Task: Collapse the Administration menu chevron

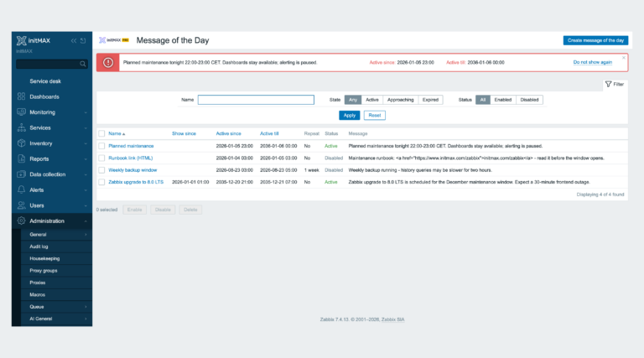Action: coord(86,221)
